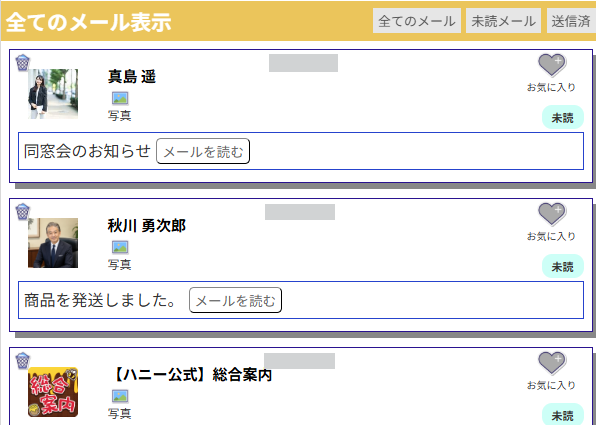Open 秋川 勇次郎's profile photo thumbnail
The width and height of the screenshot is (596, 425).
[53, 243]
